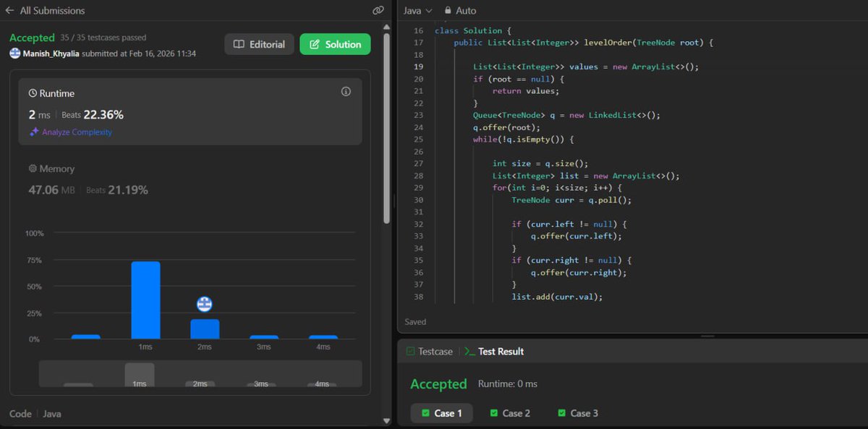Click edit icon inside Solution button
The height and width of the screenshot is (429, 868).
[314, 44]
